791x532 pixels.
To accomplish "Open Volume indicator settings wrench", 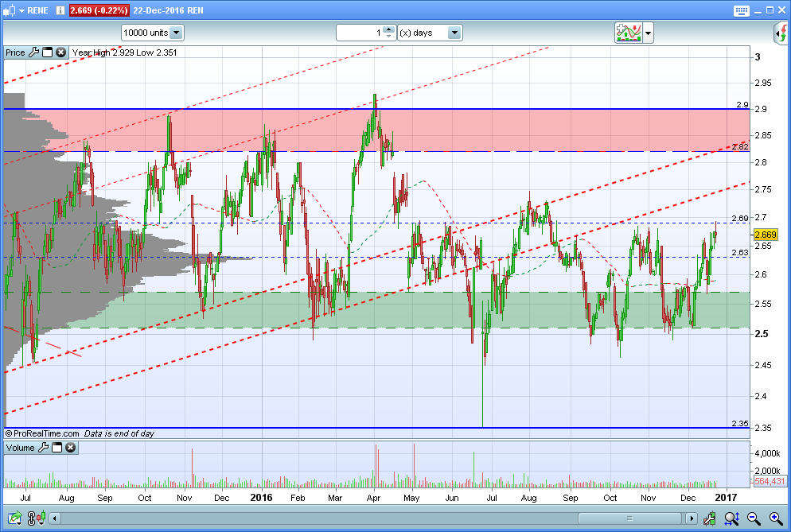I will point(43,448).
